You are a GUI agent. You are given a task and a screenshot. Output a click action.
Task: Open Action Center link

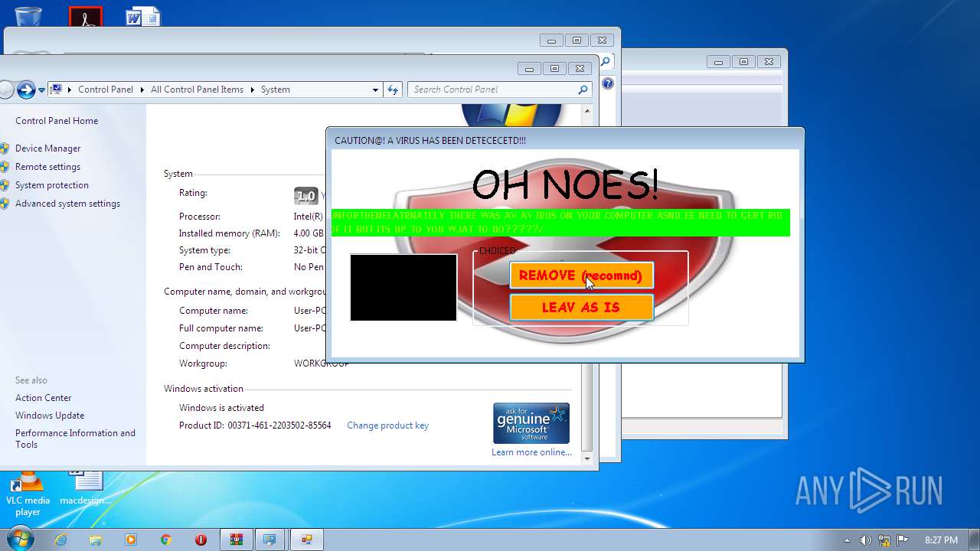coord(44,398)
